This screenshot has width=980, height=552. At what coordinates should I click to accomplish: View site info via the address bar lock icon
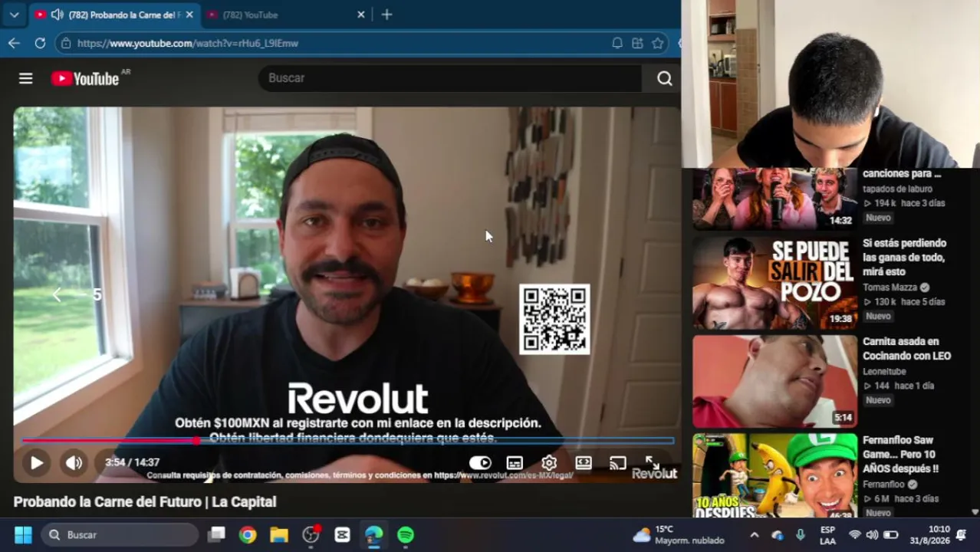coord(67,43)
